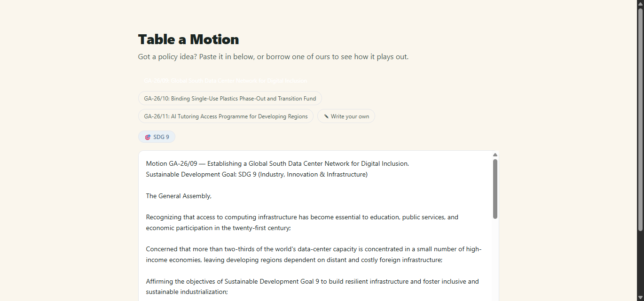This screenshot has width=644, height=301.
Task: Click into the "Affirming the objectives" paragraph
Action: [x=313, y=286]
